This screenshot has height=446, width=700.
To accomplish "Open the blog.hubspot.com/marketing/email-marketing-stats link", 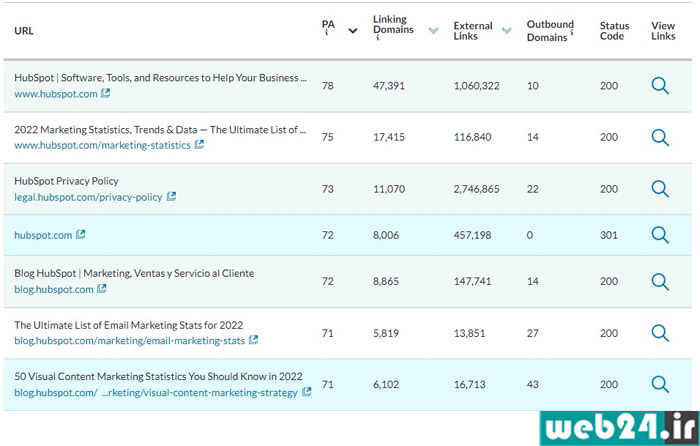I will (129, 340).
